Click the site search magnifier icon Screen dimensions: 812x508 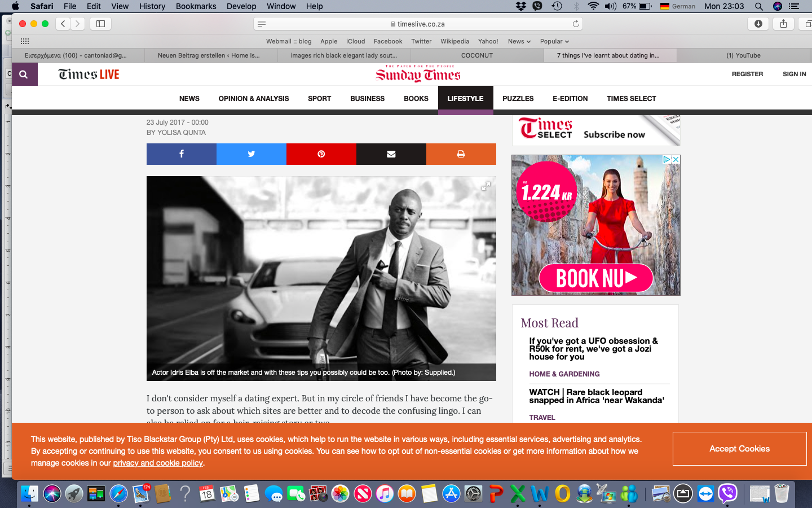[x=23, y=74]
